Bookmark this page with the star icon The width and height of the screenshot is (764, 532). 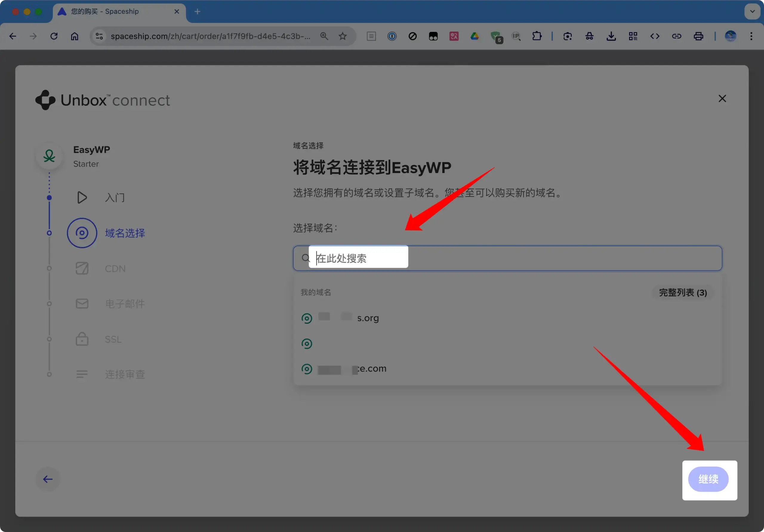click(x=343, y=36)
